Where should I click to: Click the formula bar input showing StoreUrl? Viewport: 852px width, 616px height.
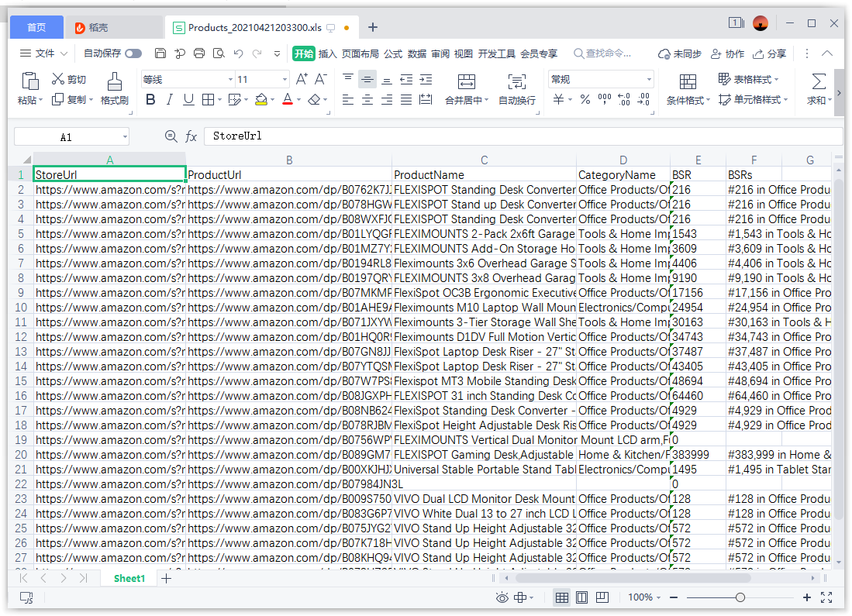[523, 136]
